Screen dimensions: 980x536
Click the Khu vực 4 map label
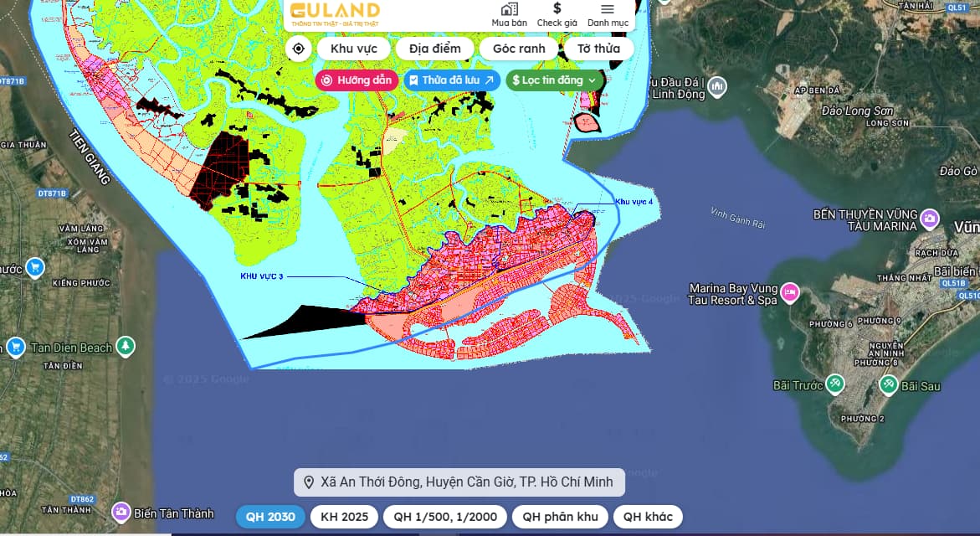click(634, 202)
